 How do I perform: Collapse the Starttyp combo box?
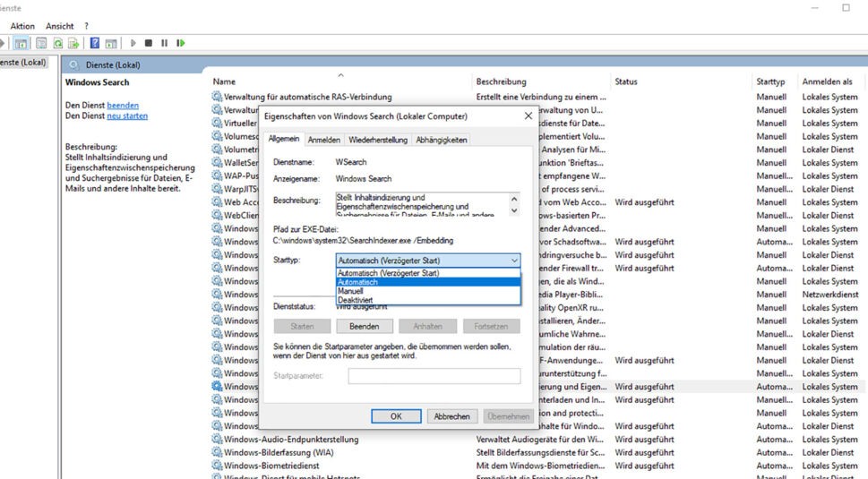514,261
